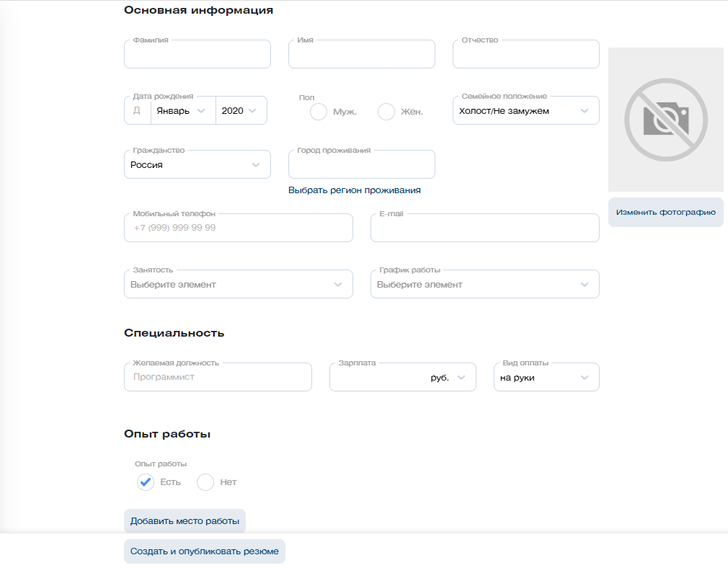Click Создать и опубликовать резюме button

(205, 551)
